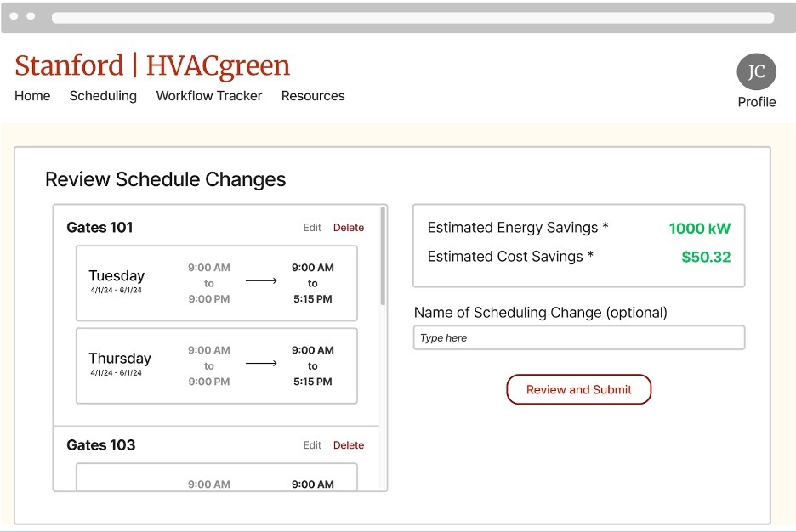Click the browser address bar
The height and width of the screenshot is (532, 796).
click(412, 18)
